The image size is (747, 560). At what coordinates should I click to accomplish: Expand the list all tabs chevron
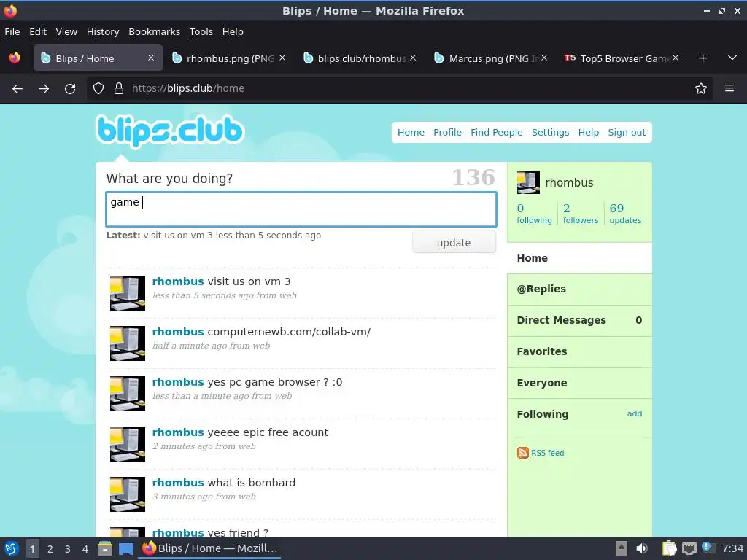[732, 58]
